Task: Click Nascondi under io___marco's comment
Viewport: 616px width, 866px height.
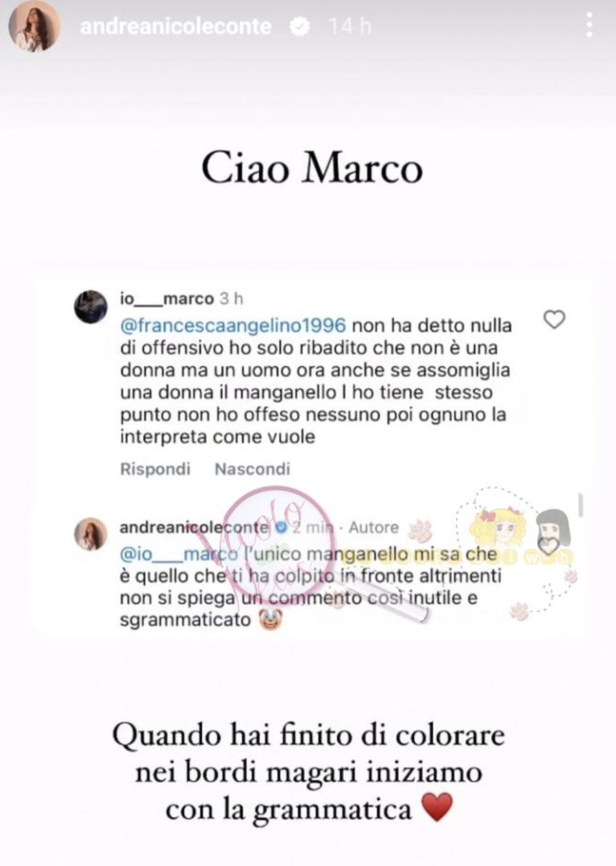Action: coord(252,469)
